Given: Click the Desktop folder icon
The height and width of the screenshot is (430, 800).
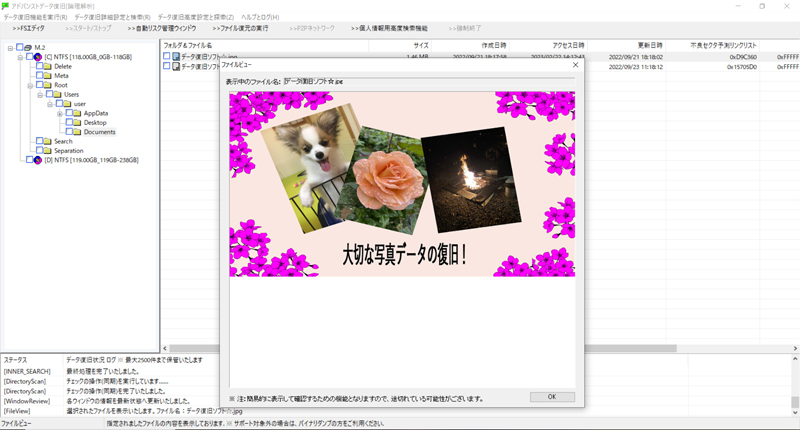Looking at the screenshot, I should [x=77, y=122].
